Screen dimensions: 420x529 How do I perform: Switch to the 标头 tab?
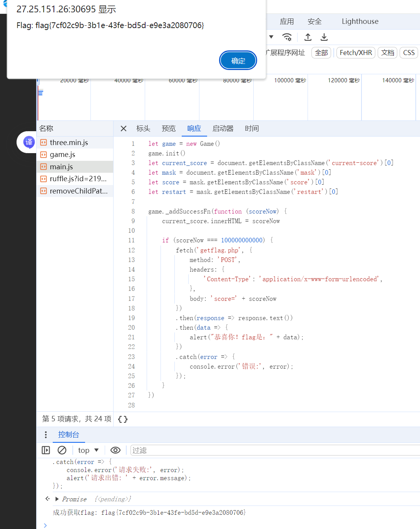143,128
